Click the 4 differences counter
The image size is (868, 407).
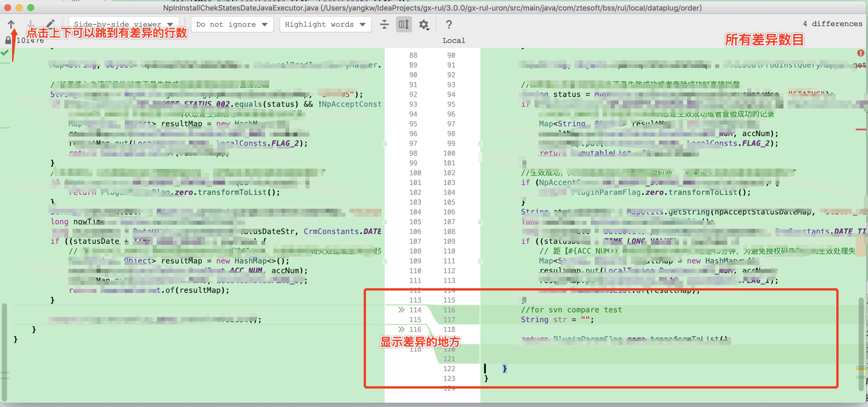[832, 24]
